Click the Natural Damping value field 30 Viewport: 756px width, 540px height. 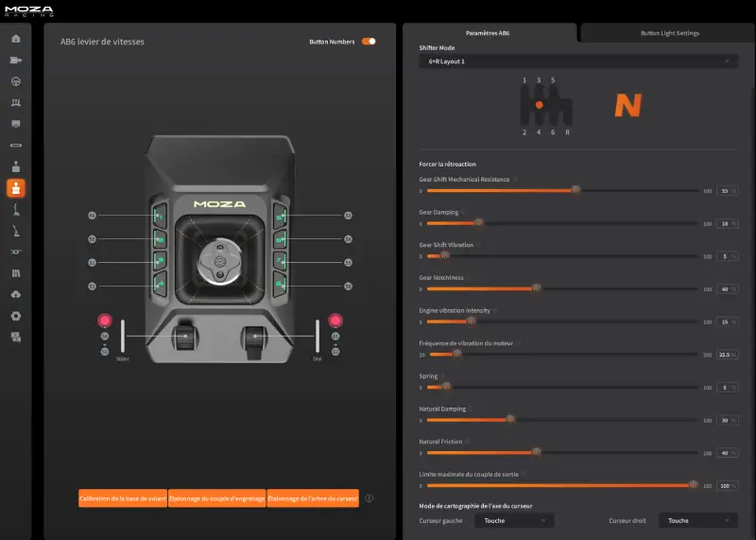point(727,420)
